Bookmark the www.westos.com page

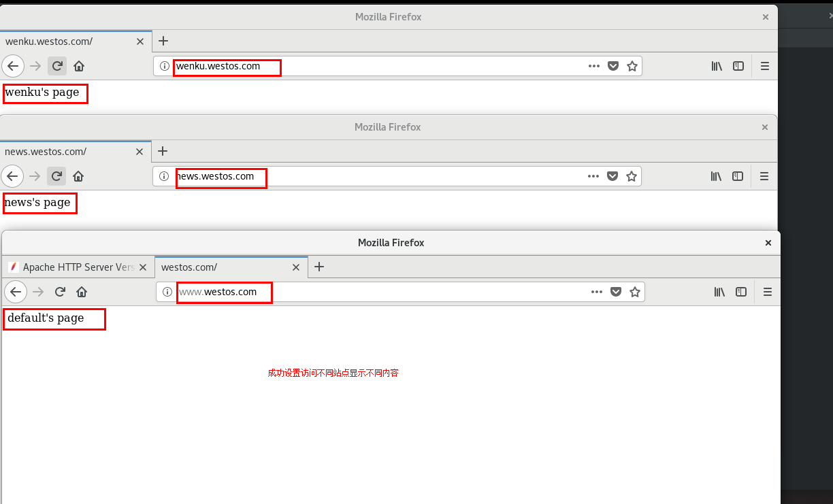point(635,292)
